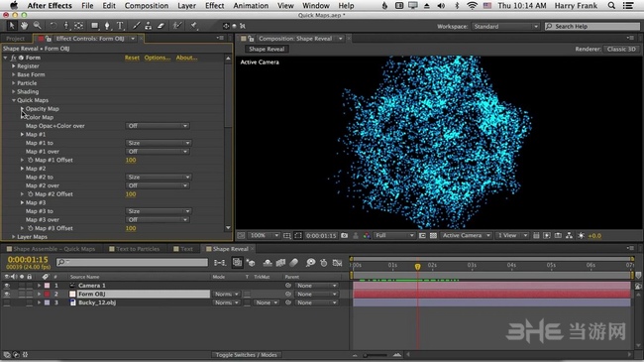
Task: Expand the Opacity Map property
Action: tap(22, 109)
